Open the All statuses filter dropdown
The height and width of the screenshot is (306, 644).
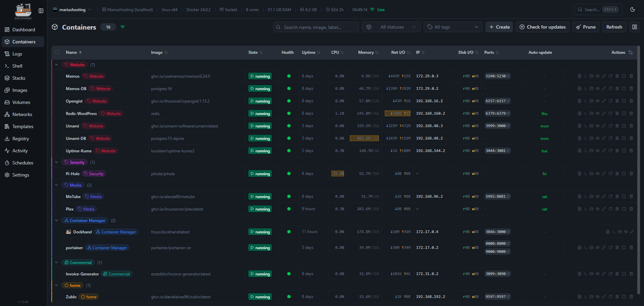pyautogui.click(x=391, y=27)
